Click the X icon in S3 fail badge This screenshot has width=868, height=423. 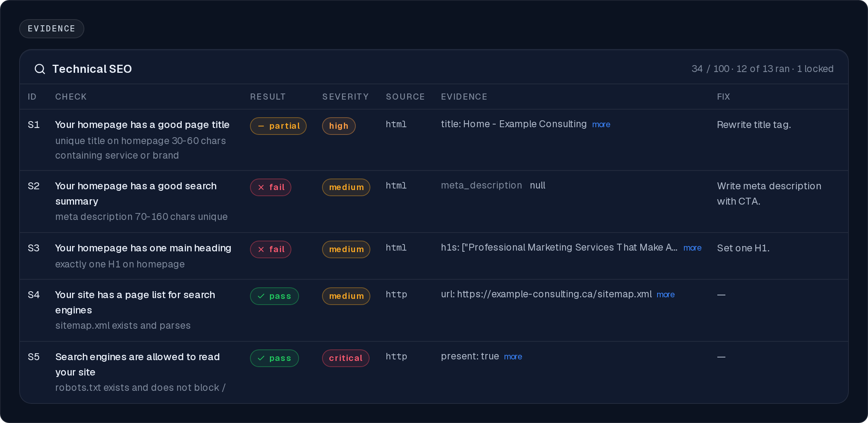[x=261, y=249]
